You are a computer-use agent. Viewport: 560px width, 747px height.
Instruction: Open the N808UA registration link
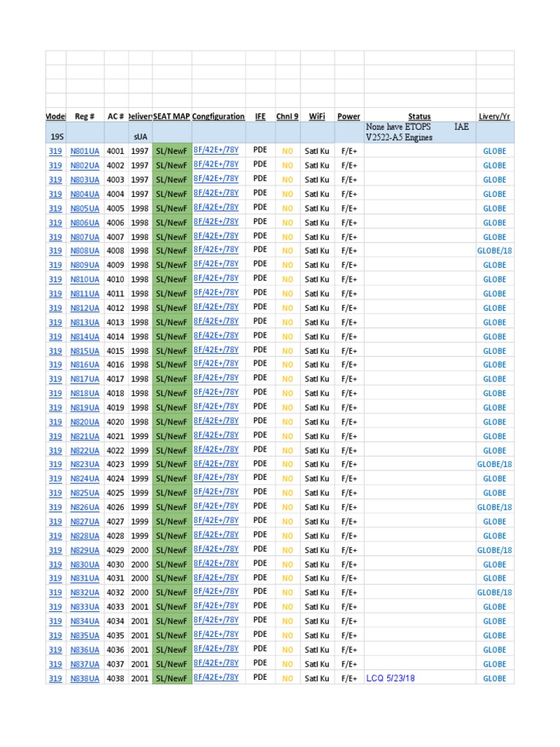(85, 251)
